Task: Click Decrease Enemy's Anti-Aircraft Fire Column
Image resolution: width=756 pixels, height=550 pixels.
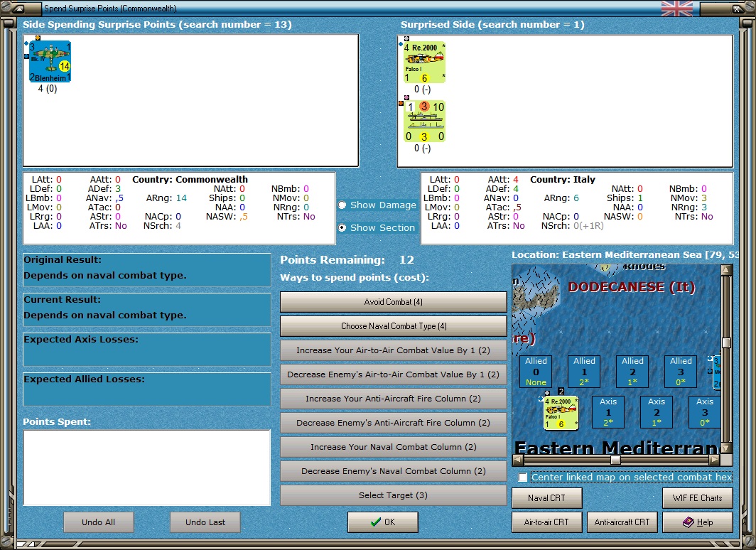Action: (393, 423)
